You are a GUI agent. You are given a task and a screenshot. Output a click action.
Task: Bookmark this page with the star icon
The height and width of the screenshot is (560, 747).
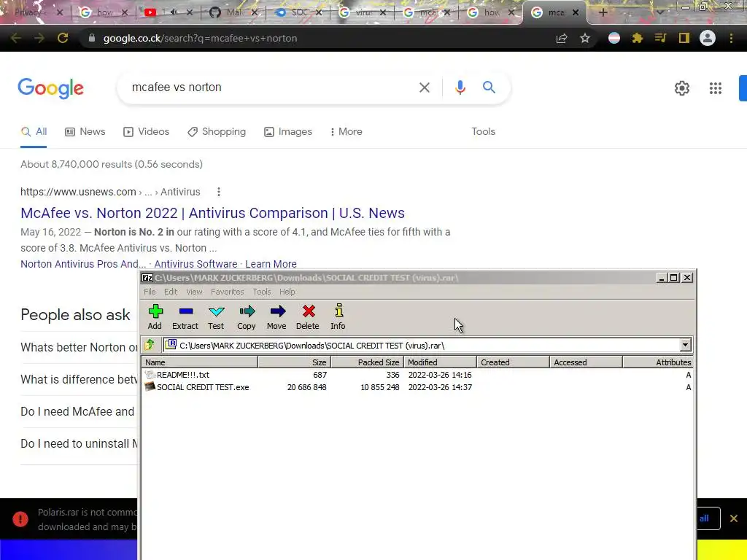(585, 38)
